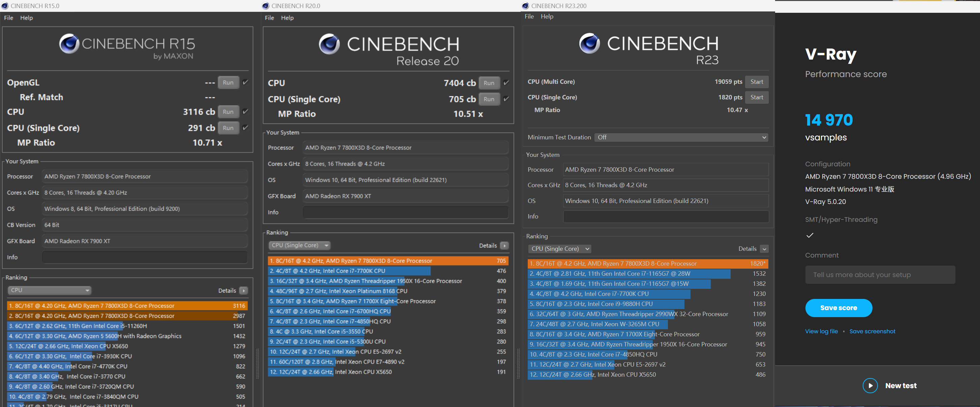Screen dimensions: 980x407
Task: Select the Xeon Platinum 8168 row in R20
Action: [388, 291]
